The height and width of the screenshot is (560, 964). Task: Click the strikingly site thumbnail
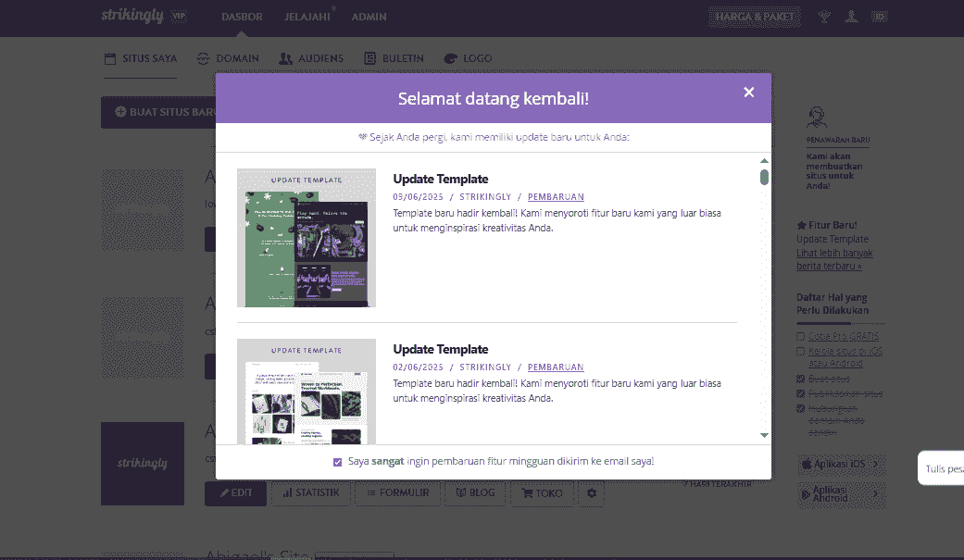143,464
